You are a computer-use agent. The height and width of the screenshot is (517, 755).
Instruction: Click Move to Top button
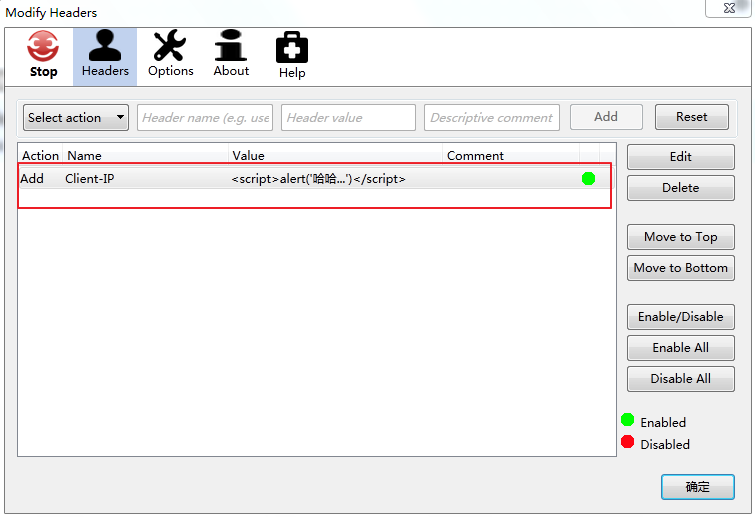[x=680, y=237]
